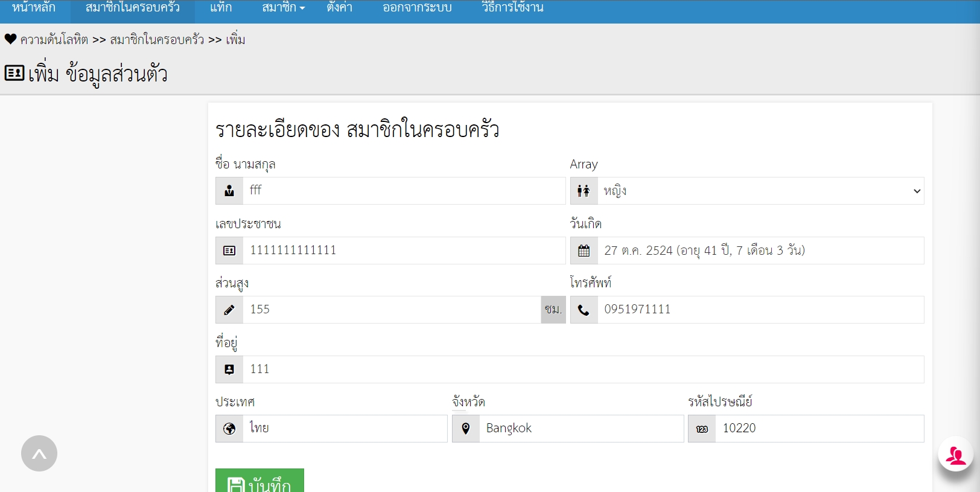Click the รายละเอียดของ สมาชิกในครอบครัว heading
The height and width of the screenshot is (492, 980).
pyautogui.click(x=357, y=130)
